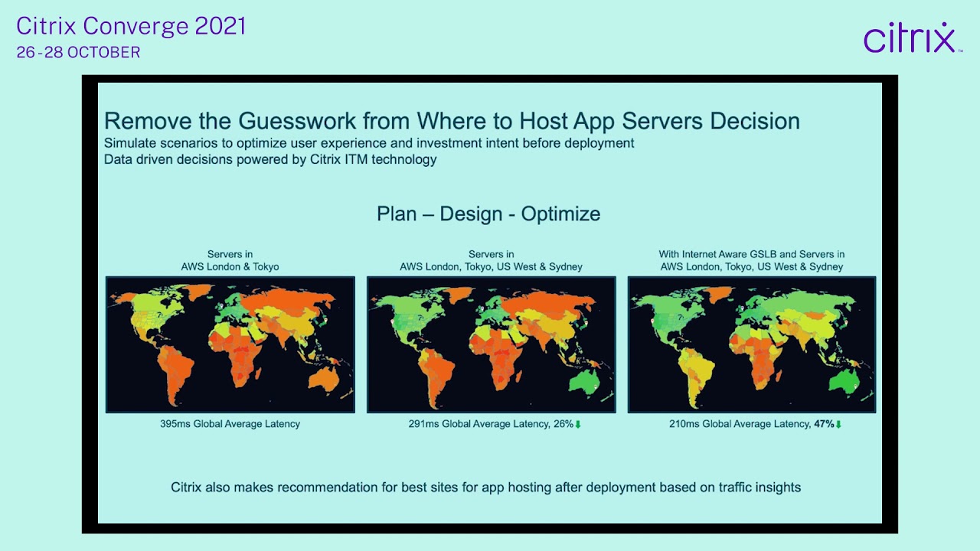This screenshot has height=551, width=980.
Task: Click the '395ms Global Average Latency' label
Action: point(230,423)
